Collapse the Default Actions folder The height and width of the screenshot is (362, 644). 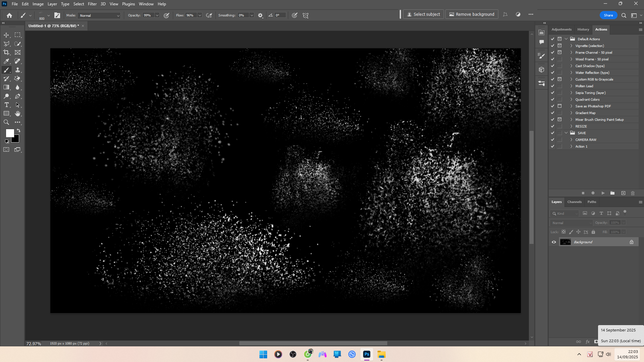pyautogui.click(x=566, y=39)
